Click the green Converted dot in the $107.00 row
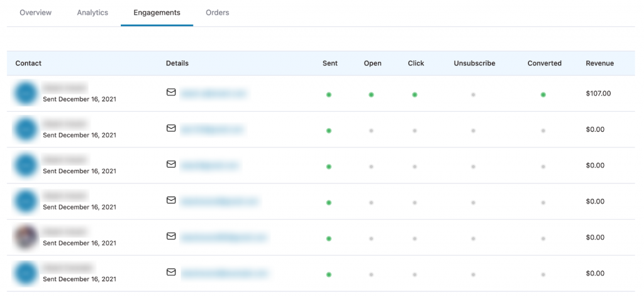This screenshot has height=297, width=644. tap(543, 95)
